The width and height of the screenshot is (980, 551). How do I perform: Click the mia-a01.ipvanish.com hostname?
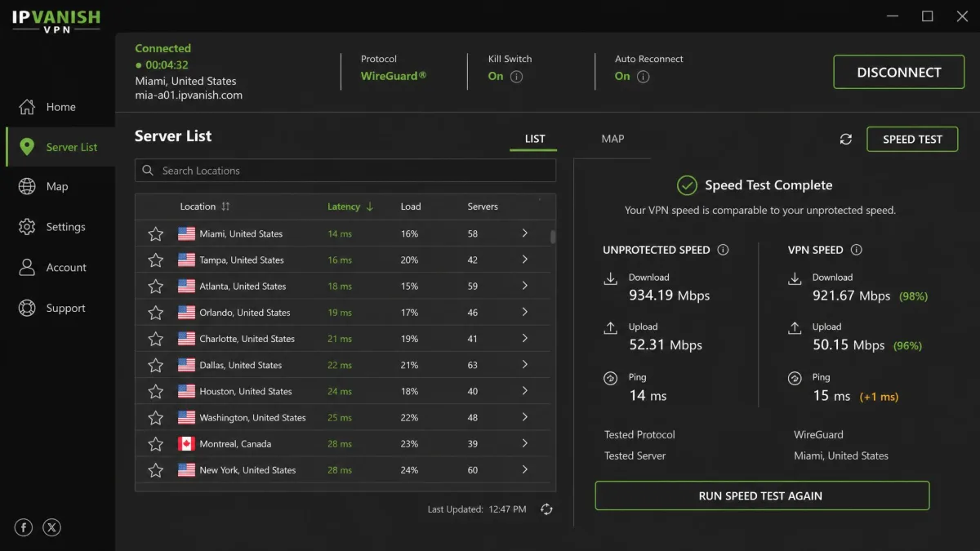189,95
